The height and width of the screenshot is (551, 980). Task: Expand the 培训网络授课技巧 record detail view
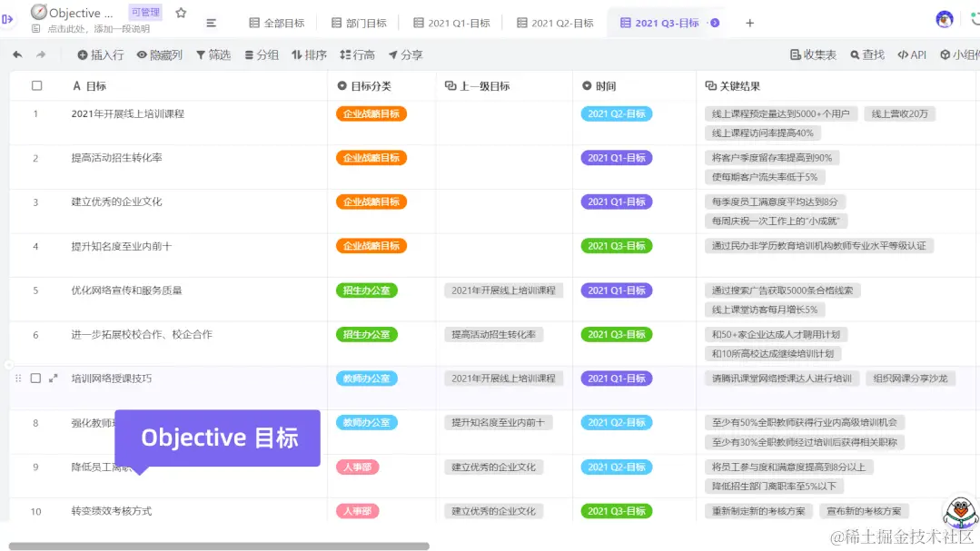point(51,377)
